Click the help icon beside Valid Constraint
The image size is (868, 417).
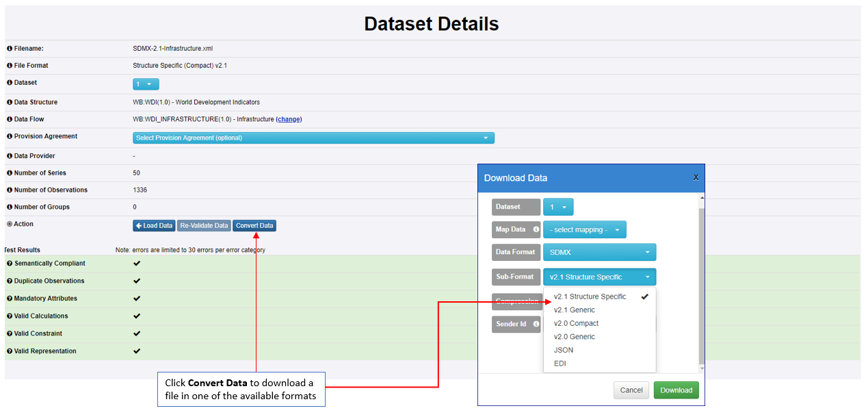10,334
